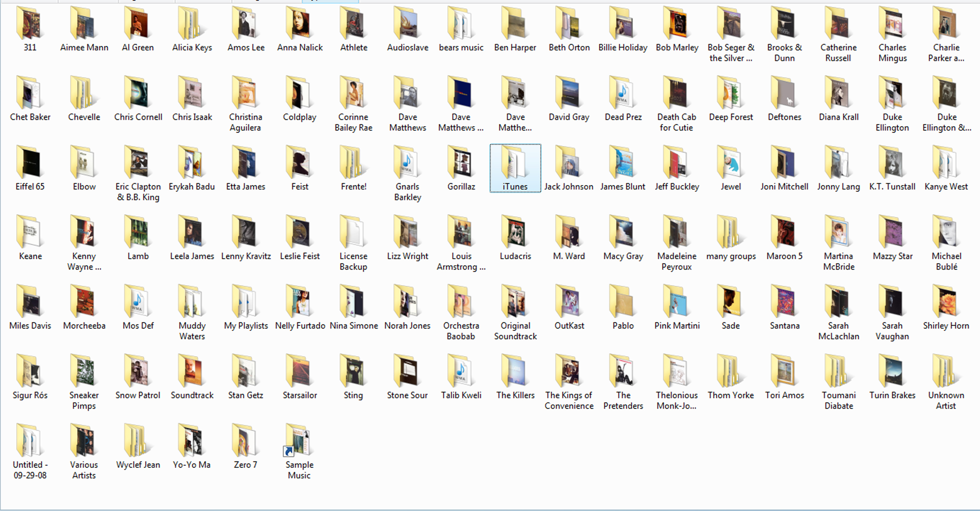Screen dimensions: 980x511
Task: Click the 'Catherine Russell' folder name
Action: tap(838, 53)
